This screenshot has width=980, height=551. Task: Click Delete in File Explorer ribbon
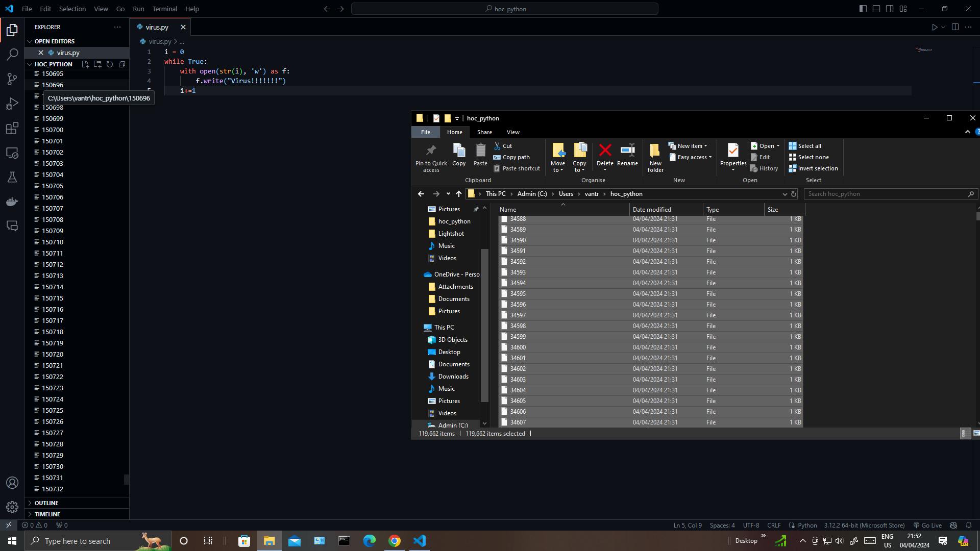[605, 156]
